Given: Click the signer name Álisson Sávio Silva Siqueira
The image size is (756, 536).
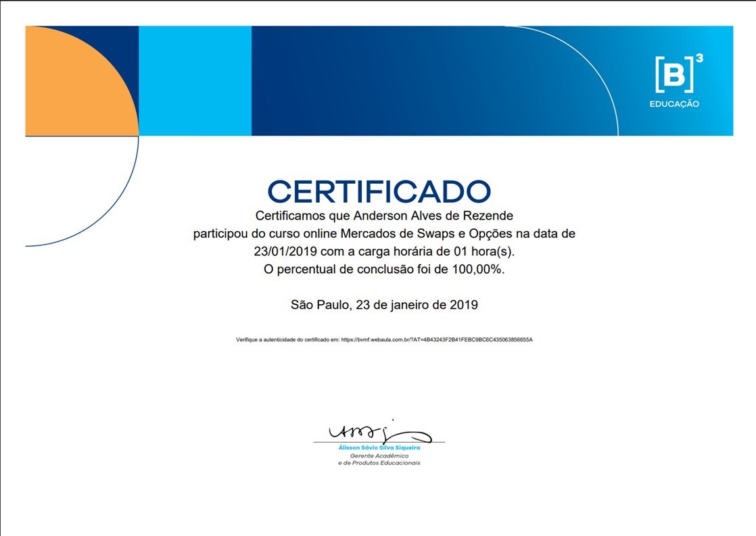Looking at the screenshot, I should [x=379, y=447].
